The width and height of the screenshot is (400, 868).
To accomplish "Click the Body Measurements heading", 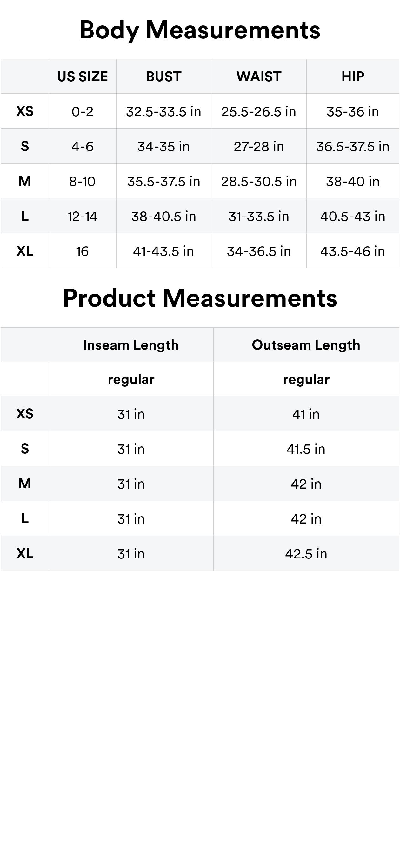I will point(200,30).
